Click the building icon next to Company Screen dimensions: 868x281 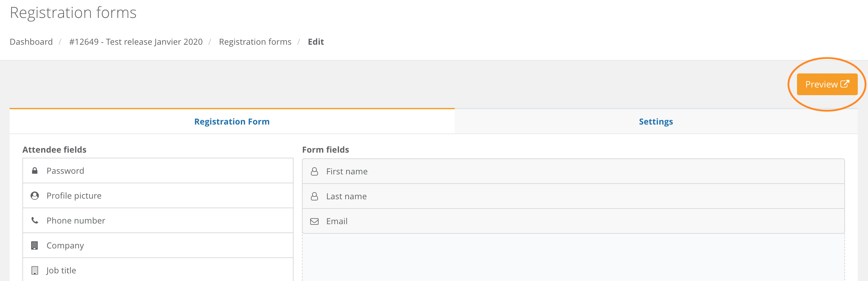(x=35, y=245)
